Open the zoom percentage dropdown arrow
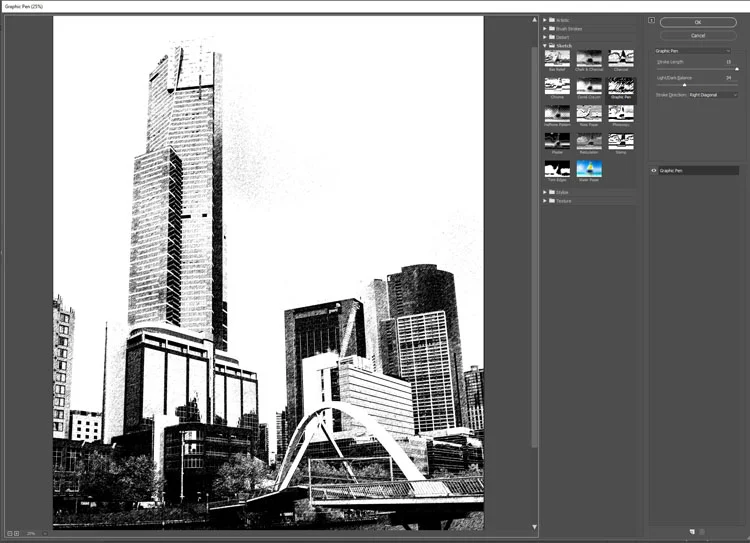 [x=45, y=533]
